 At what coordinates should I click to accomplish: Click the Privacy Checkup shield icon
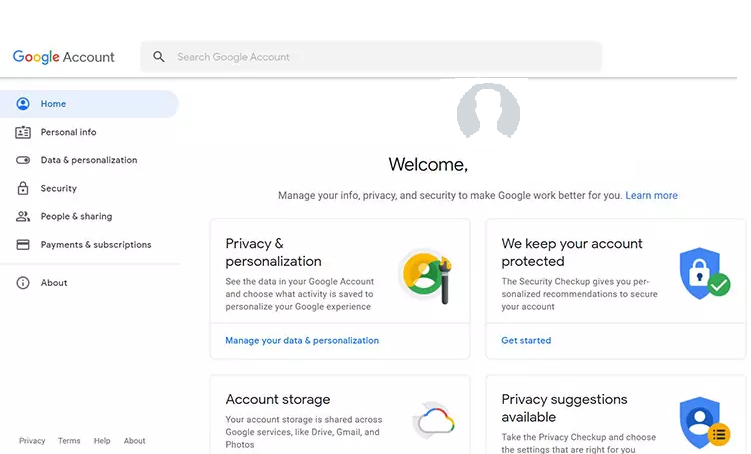(x=705, y=422)
